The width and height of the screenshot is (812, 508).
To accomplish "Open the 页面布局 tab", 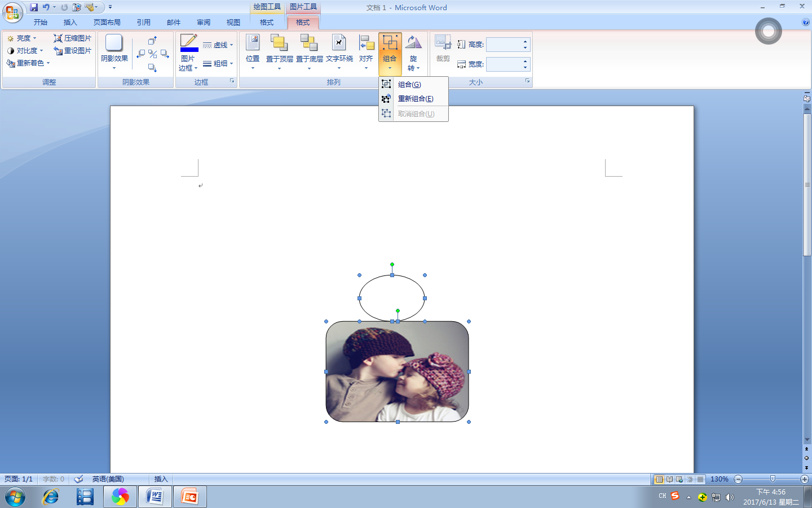I will pos(107,23).
